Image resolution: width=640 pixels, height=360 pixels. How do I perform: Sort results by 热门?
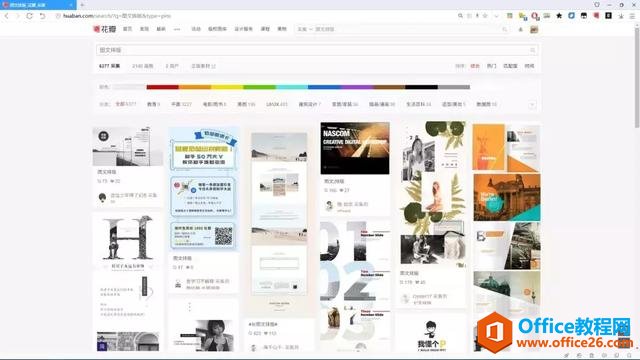tap(491, 66)
